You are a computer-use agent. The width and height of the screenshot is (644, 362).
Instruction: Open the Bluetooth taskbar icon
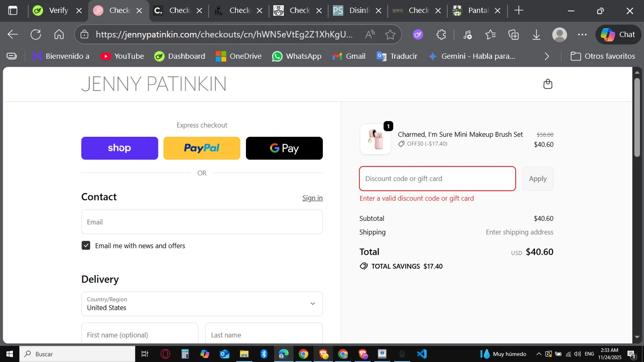(264, 354)
